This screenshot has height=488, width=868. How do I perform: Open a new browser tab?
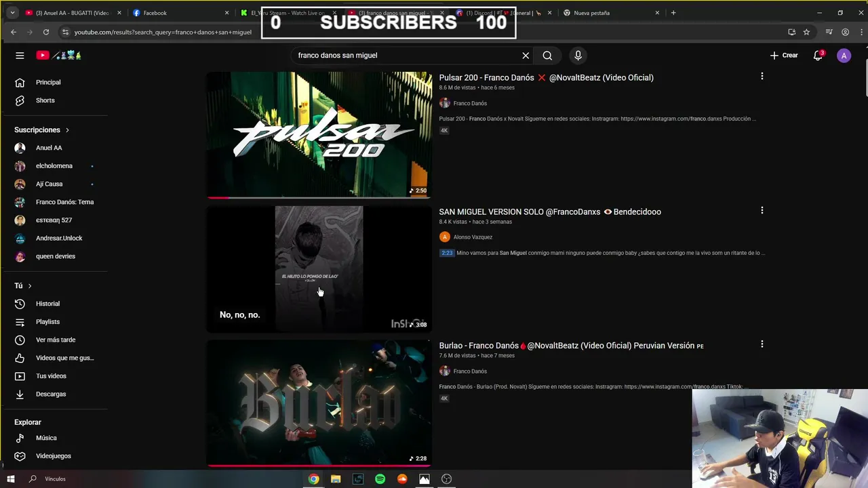click(673, 13)
